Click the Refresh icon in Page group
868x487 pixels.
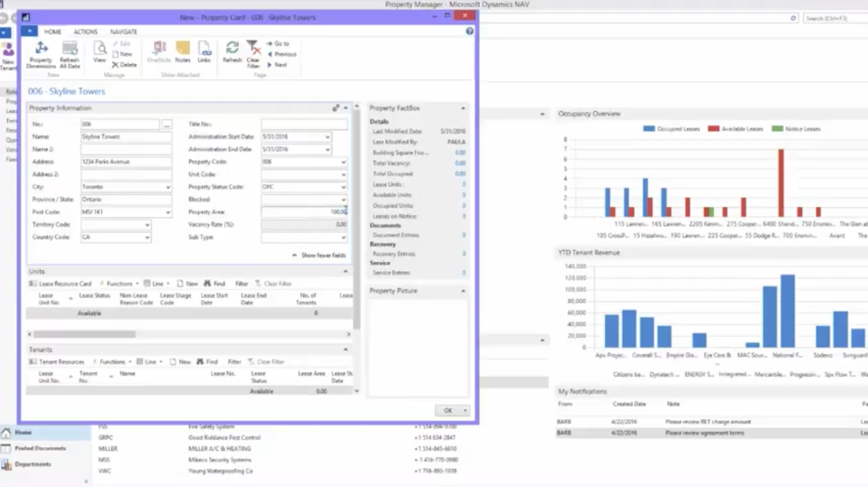click(232, 52)
